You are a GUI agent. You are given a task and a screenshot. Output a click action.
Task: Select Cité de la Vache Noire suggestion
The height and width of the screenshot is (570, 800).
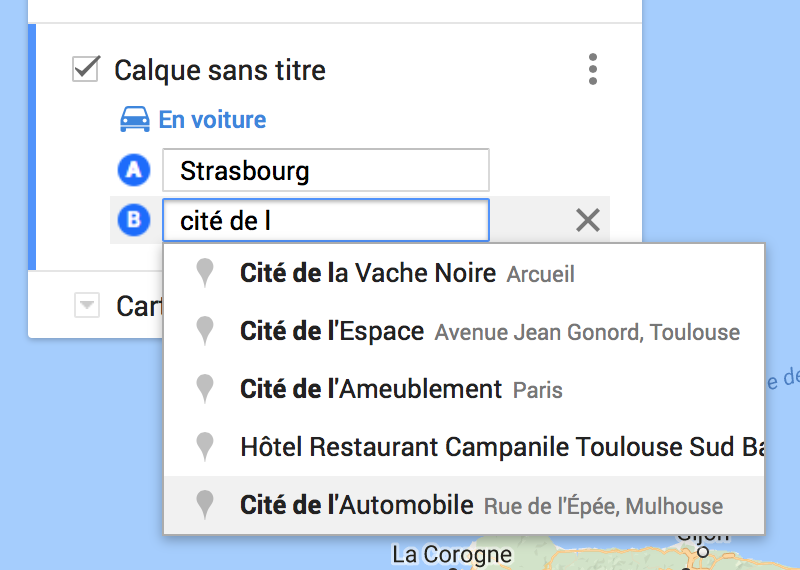464,273
